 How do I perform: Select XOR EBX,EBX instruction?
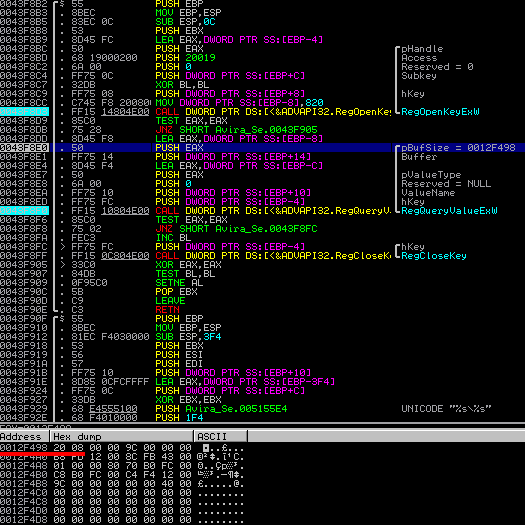pos(189,400)
